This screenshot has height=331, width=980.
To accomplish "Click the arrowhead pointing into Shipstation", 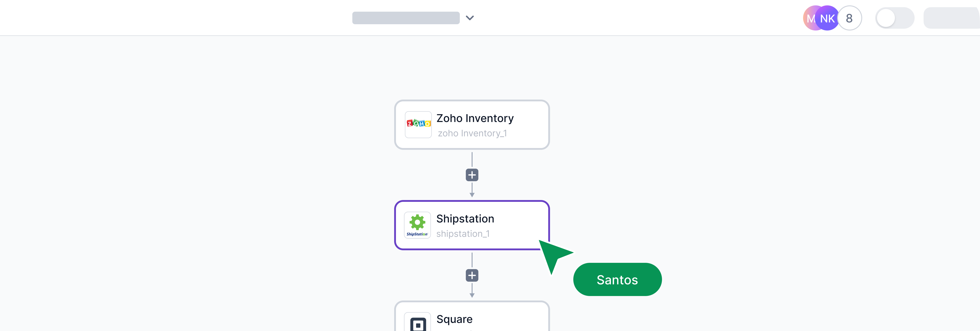I will [472, 195].
